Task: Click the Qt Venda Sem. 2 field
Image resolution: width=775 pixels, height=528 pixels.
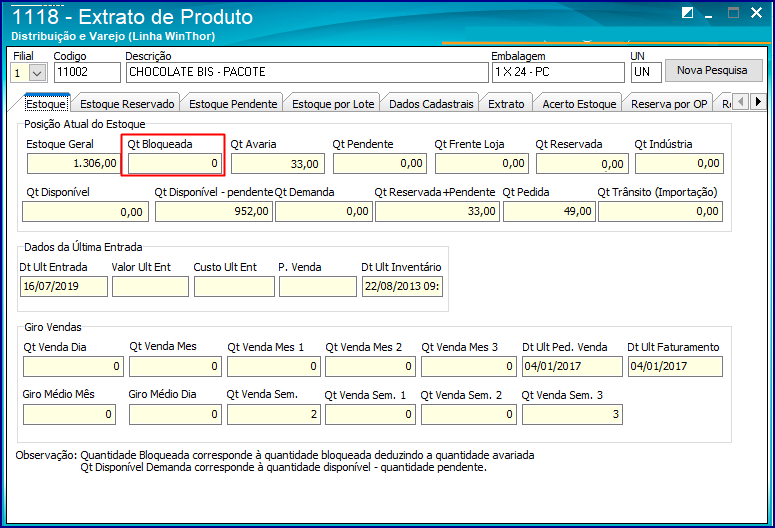Action: 469,415
